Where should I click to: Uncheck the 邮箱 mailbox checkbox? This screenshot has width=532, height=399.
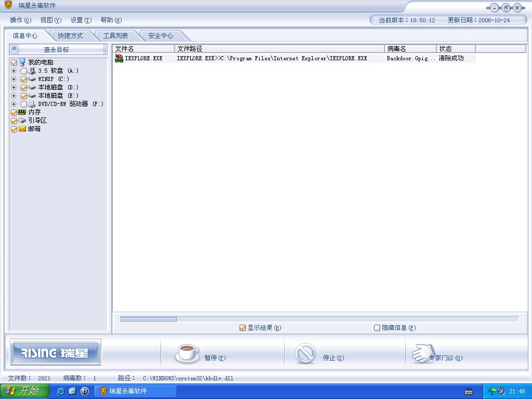coord(14,129)
